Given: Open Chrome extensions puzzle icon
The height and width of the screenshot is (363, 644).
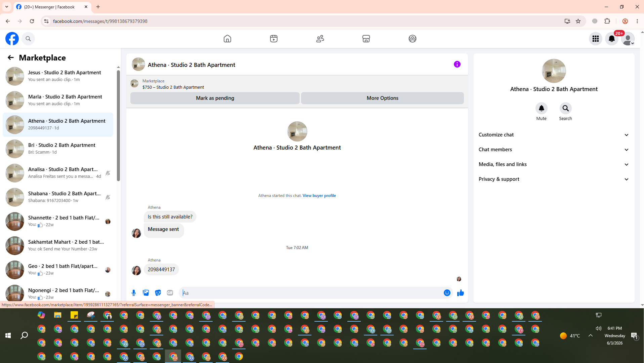Looking at the screenshot, I should coord(607,21).
